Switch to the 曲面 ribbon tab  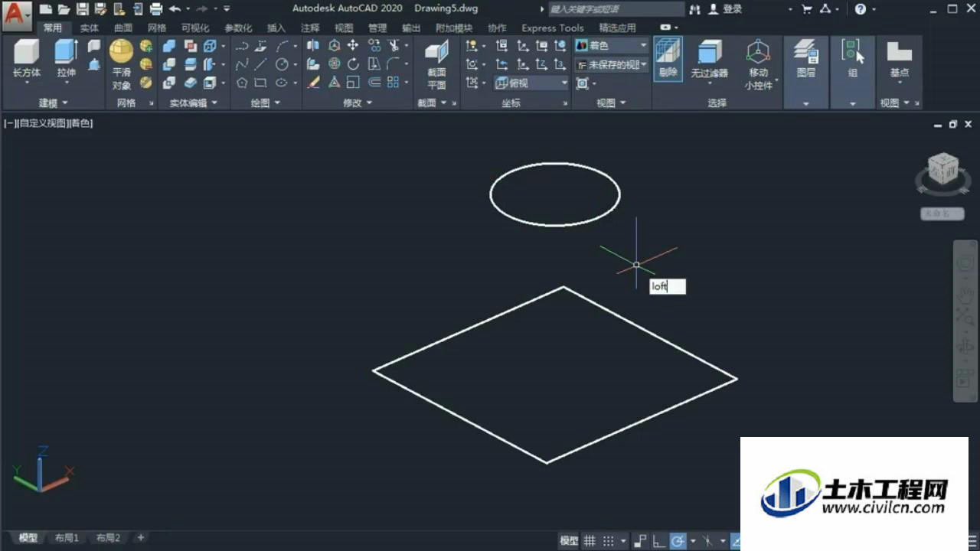point(123,28)
